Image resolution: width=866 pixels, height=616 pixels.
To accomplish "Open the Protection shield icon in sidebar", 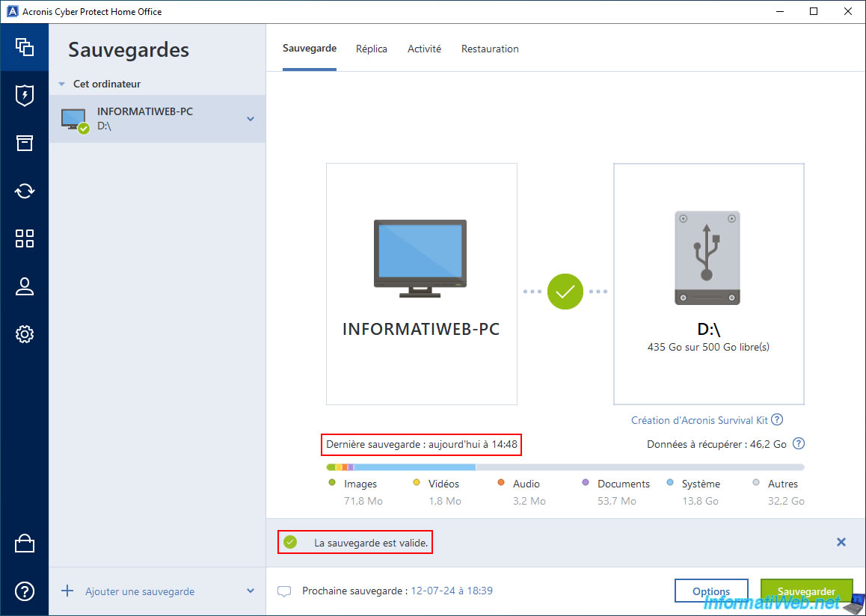I will point(24,96).
